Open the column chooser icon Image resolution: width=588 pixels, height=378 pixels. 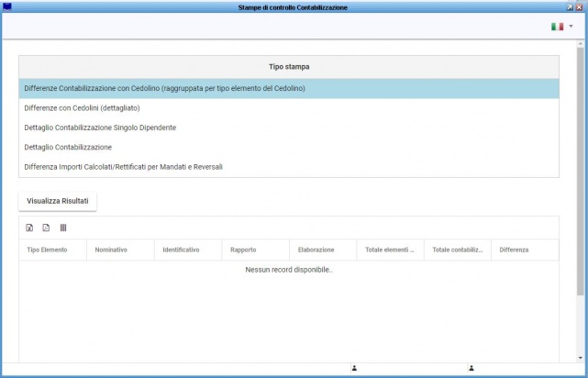[x=63, y=228]
